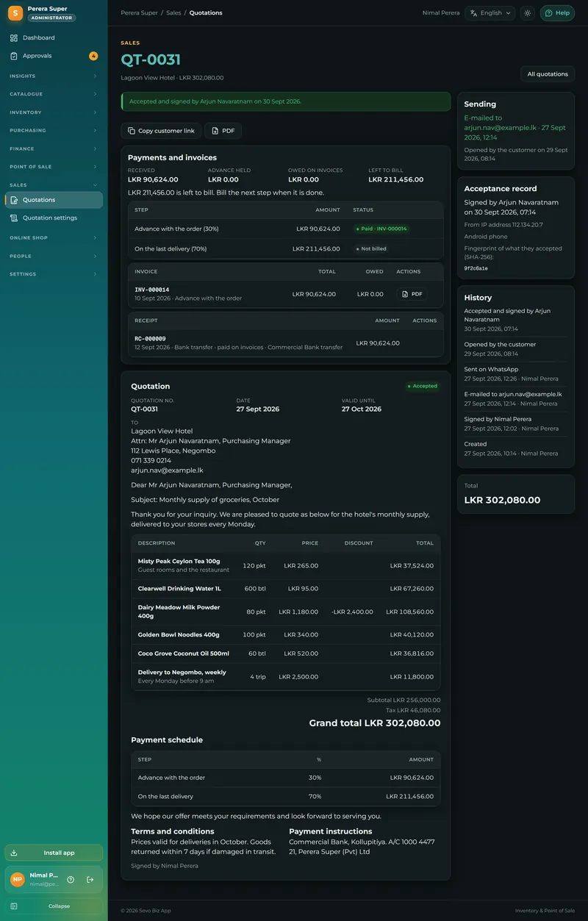
Task: Click IP address 112.134.20.7 line
Action: 503,225
